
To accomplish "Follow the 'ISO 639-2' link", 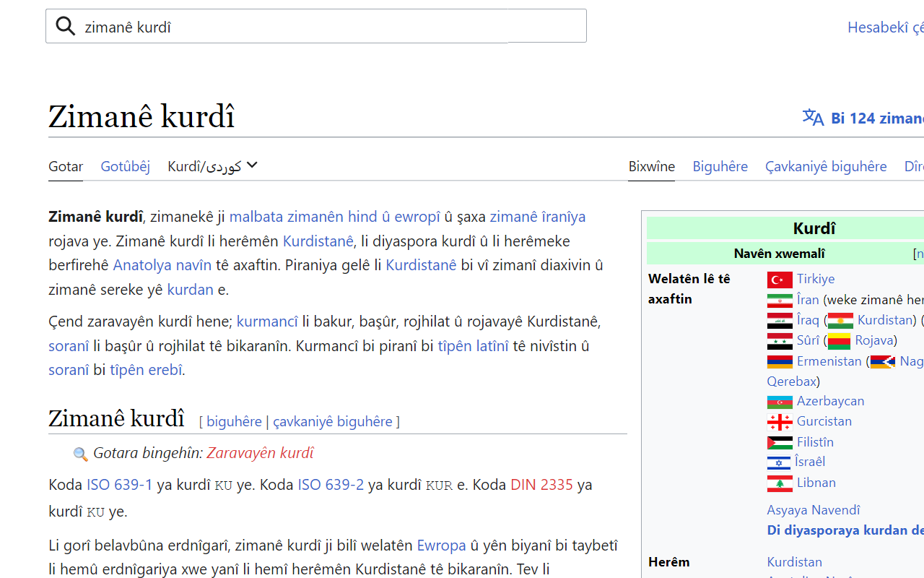I will pyautogui.click(x=331, y=485).
